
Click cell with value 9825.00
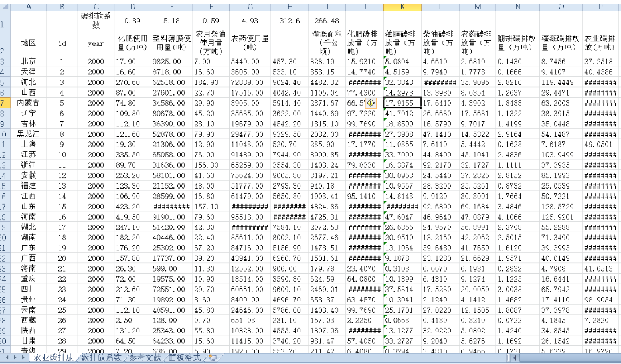(x=171, y=62)
